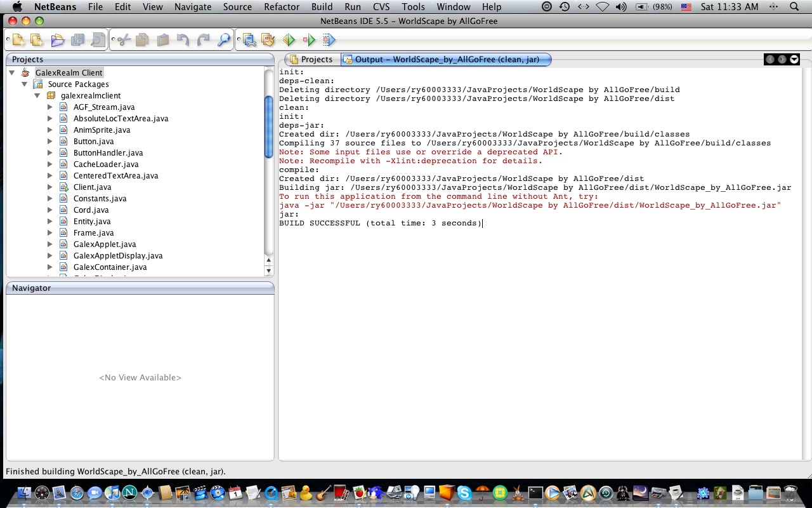Collapse the GalexRealm Client project node
The height and width of the screenshot is (508, 812).
click(x=12, y=73)
